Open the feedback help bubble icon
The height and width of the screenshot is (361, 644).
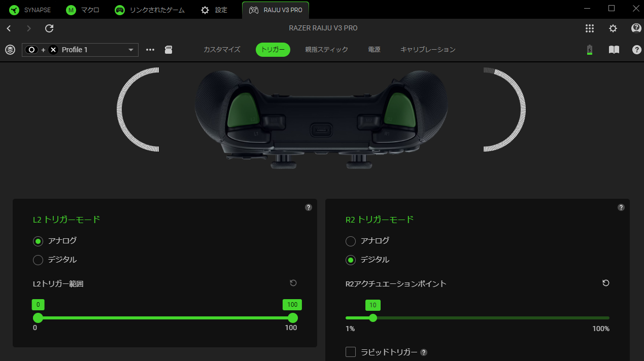(636, 28)
